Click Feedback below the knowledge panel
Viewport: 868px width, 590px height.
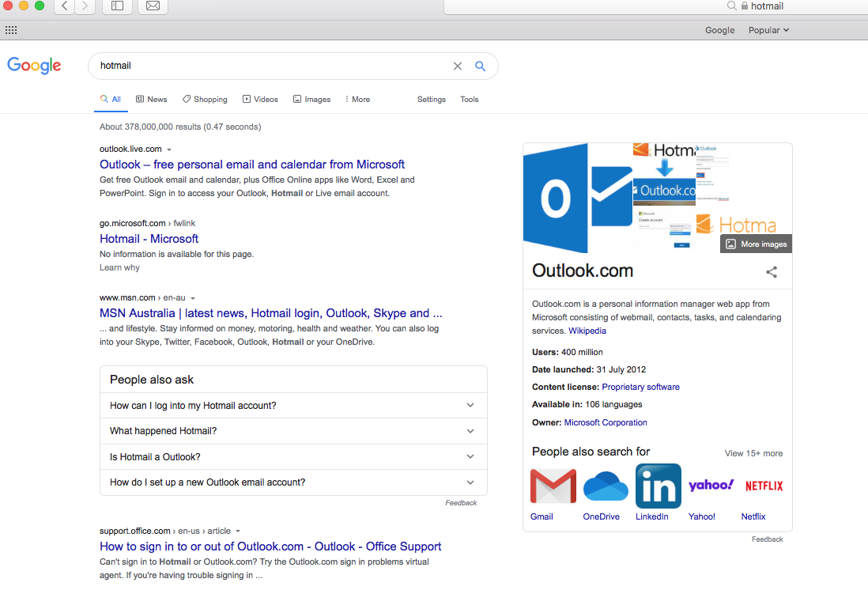[x=768, y=539]
